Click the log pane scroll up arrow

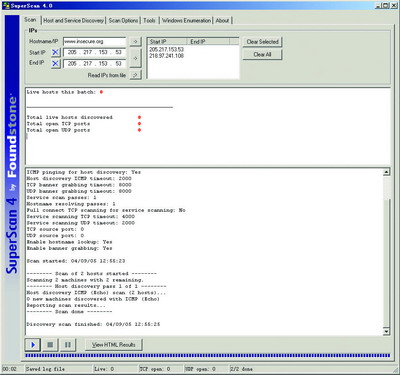tap(386, 172)
